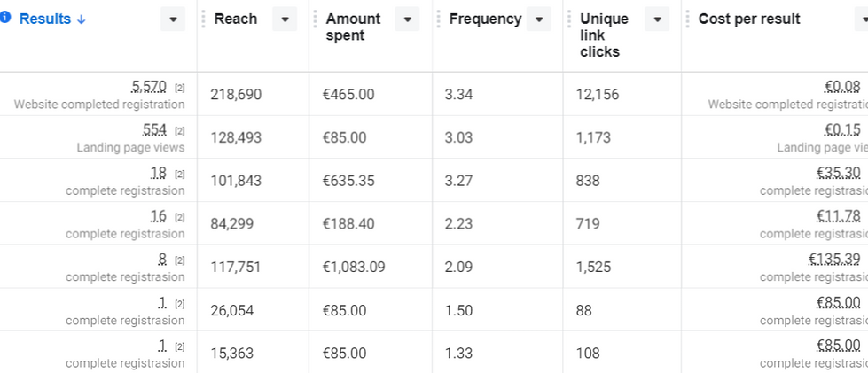Click the info icon beside Results
This screenshot has height=373, width=868.
5,17
